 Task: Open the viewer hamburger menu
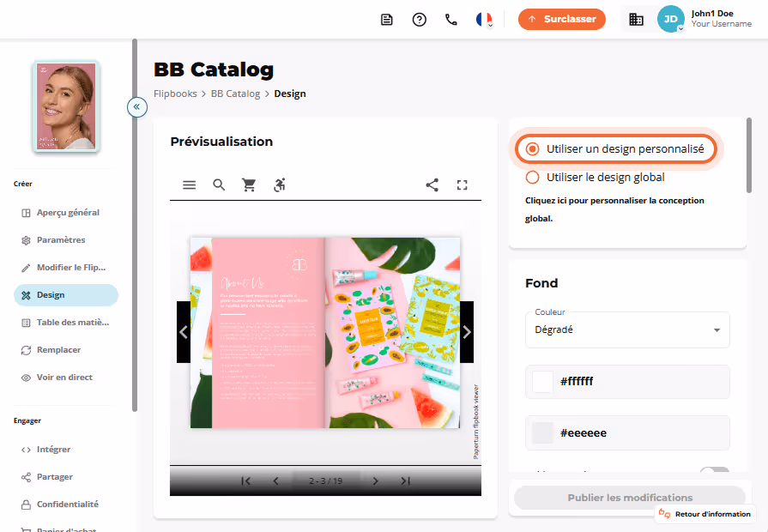tap(189, 184)
